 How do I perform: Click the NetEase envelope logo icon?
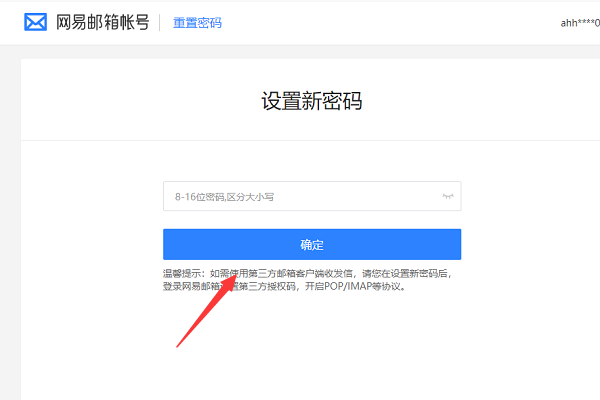[36, 21]
